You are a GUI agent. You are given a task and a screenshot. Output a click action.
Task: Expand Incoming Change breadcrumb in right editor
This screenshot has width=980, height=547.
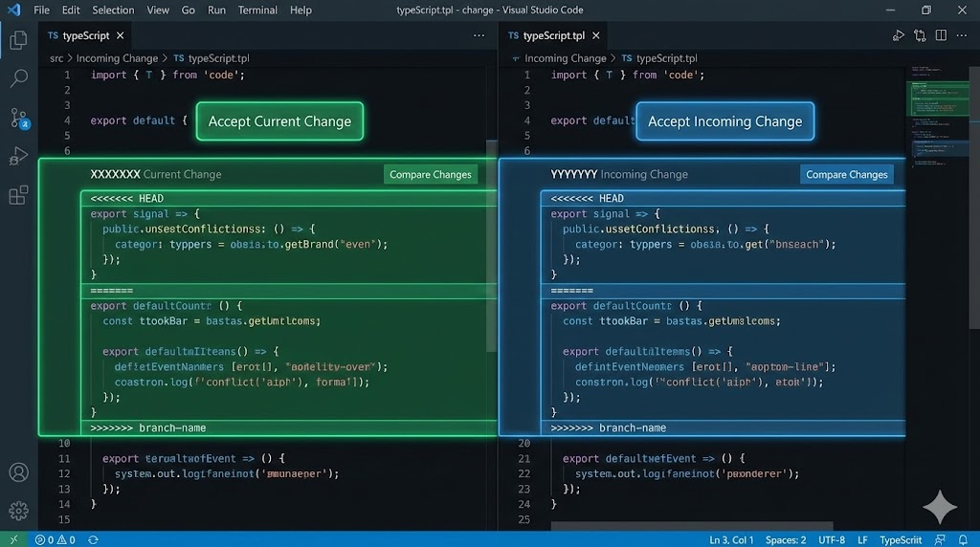[x=565, y=58]
